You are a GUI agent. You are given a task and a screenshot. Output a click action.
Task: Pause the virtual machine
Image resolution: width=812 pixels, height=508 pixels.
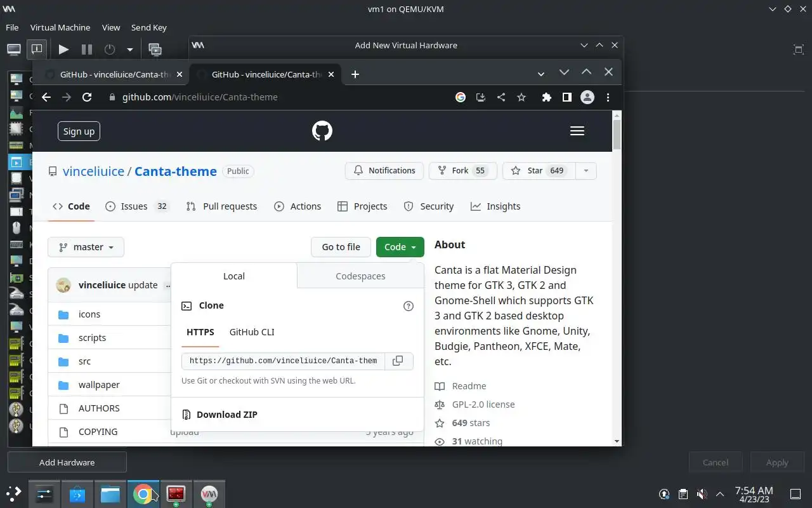86,49
